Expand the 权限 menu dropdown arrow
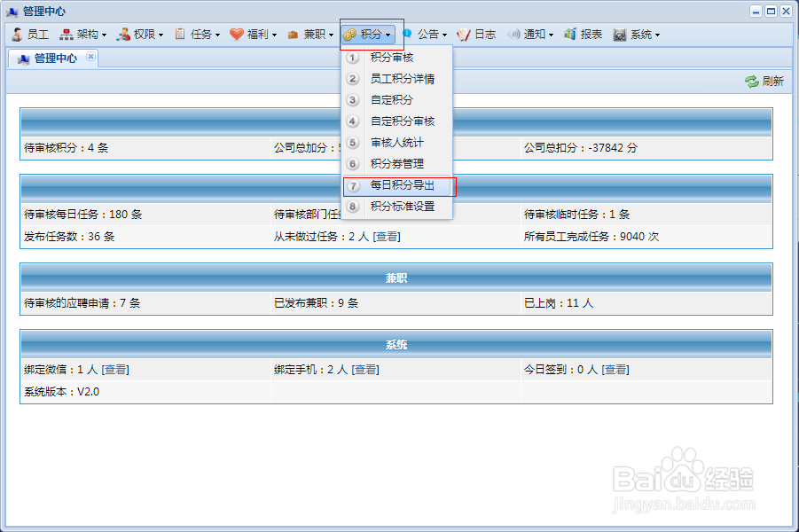The height and width of the screenshot is (532, 799). [x=161, y=35]
